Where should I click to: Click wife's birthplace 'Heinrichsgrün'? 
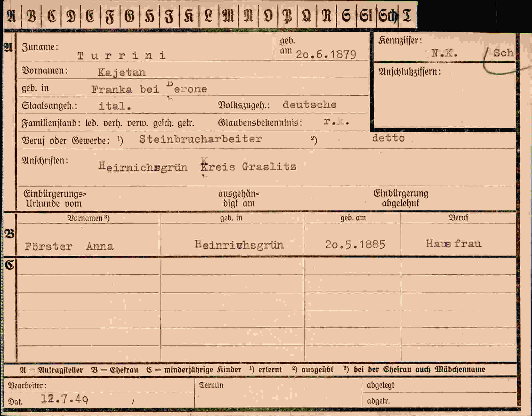click(x=239, y=244)
